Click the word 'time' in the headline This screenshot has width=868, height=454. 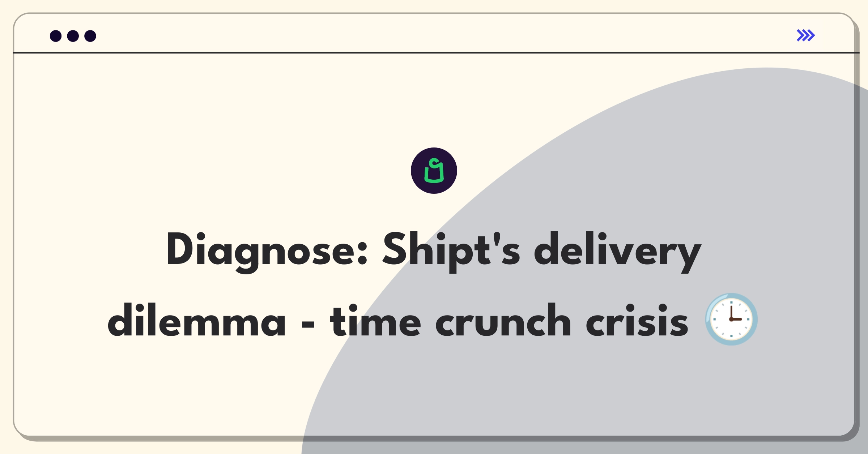pos(375,320)
